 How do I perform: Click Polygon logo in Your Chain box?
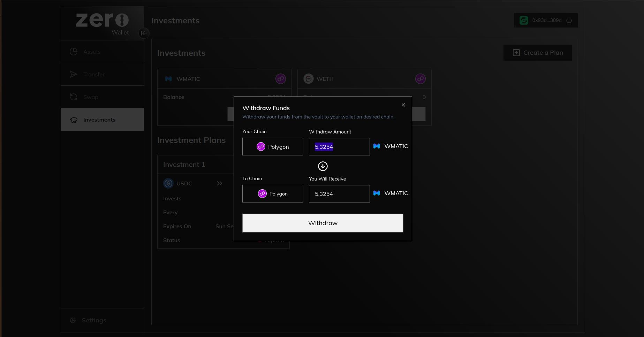point(261,147)
